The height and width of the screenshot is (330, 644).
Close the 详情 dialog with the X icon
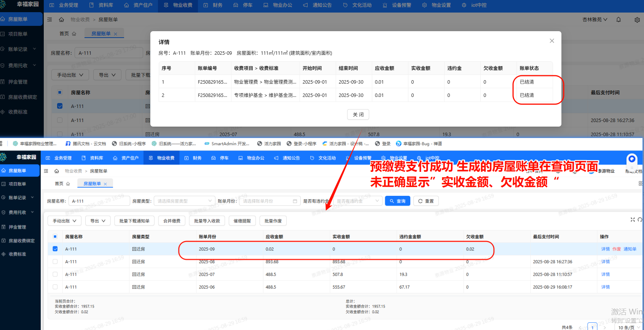[x=552, y=41]
